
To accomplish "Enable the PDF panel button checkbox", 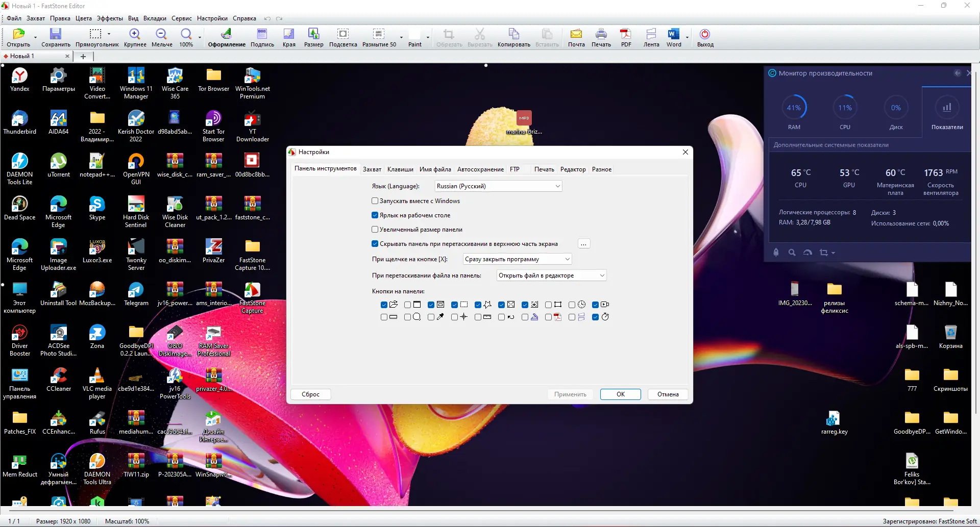I will click(x=549, y=317).
